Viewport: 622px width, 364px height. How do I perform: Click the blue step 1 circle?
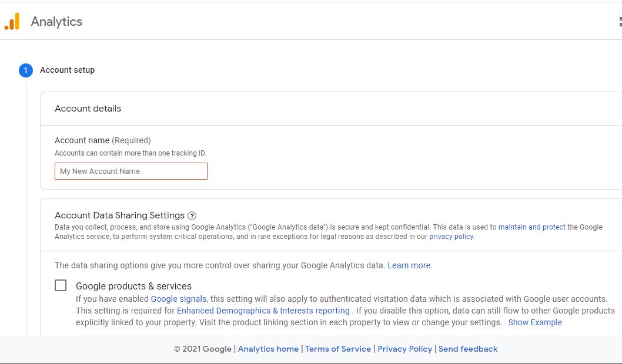(x=26, y=70)
